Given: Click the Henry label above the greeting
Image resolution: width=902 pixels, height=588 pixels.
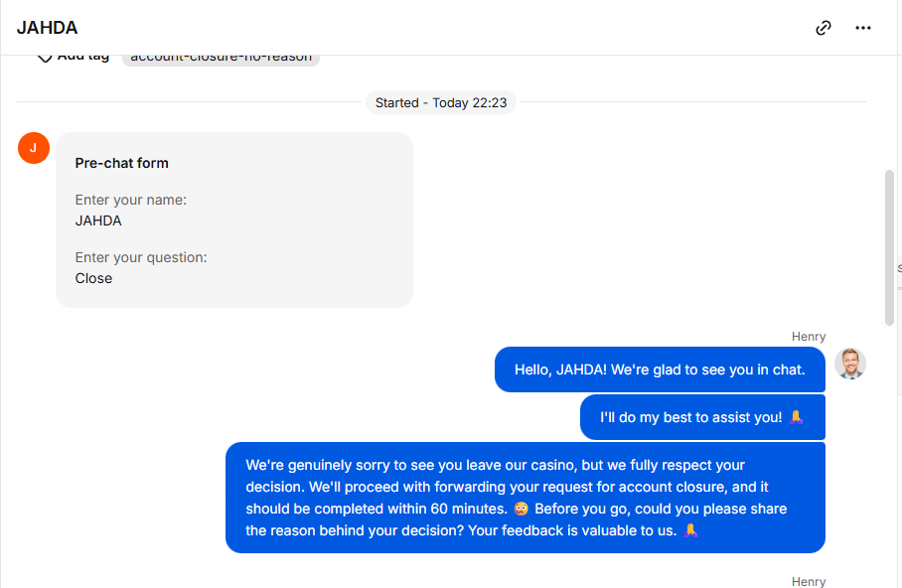Looking at the screenshot, I should [808, 337].
